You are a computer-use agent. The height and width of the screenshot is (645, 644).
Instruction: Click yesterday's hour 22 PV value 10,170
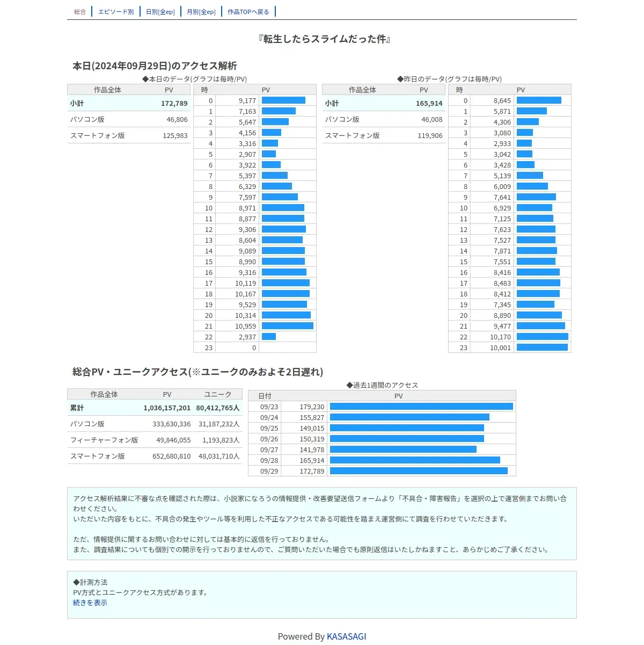point(501,337)
